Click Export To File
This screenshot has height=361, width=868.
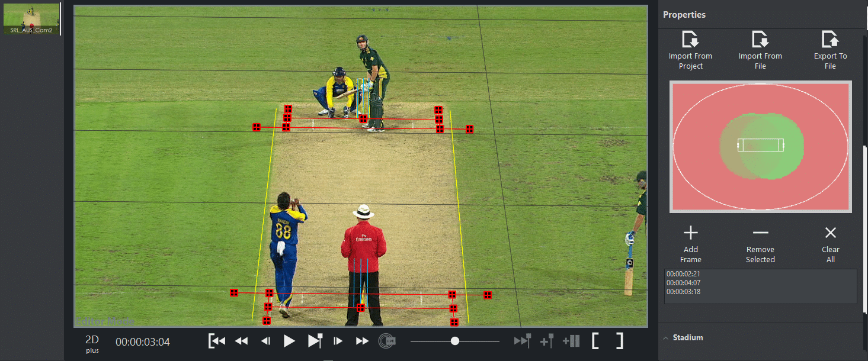pyautogui.click(x=830, y=50)
